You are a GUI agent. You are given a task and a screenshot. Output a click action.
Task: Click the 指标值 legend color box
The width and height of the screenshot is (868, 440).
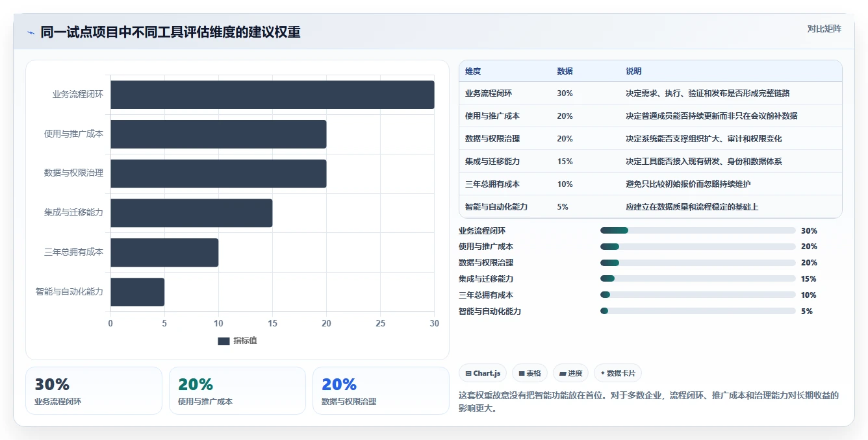(x=223, y=341)
